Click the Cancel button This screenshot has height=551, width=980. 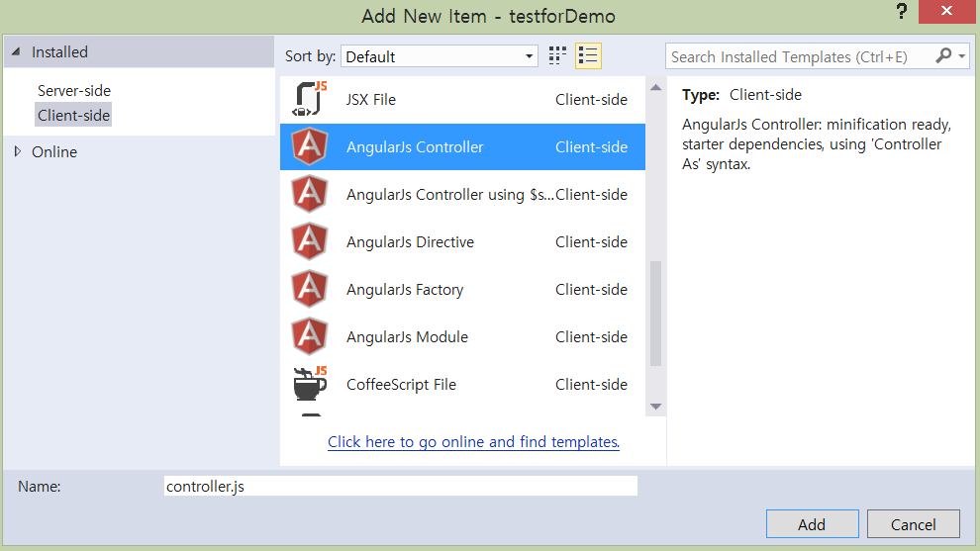click(x=913, y=524)
